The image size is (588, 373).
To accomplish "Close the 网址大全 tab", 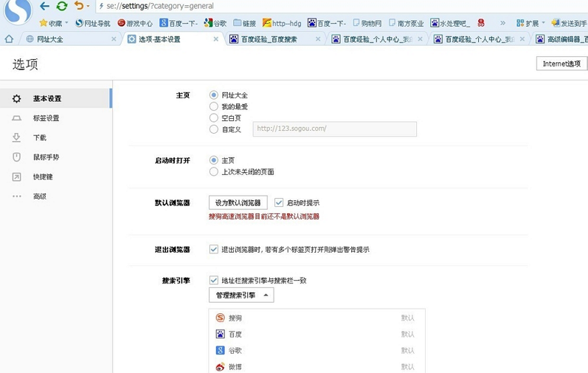I will click(114, 39).
